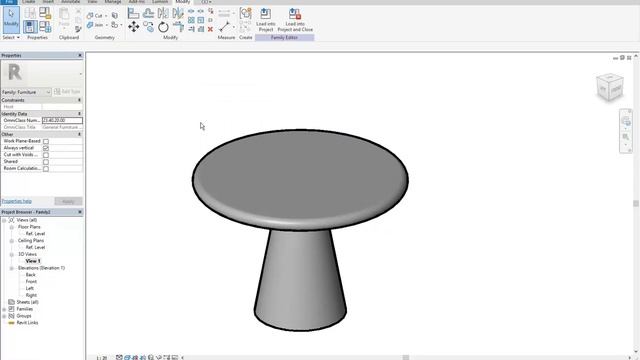This screenshot has height=360, width=640.
Task: Enable the Shared checkbox
Action: click(x=46, y=162)
